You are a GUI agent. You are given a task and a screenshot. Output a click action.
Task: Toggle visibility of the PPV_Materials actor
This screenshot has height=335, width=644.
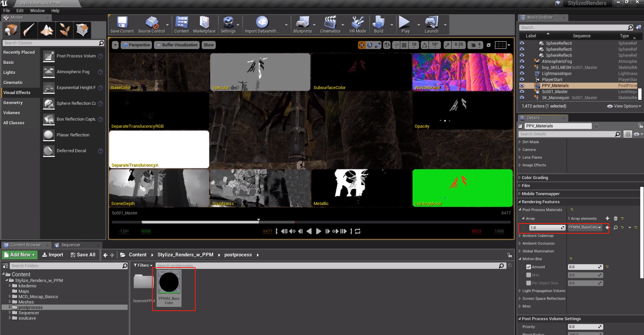coord(522,86)
